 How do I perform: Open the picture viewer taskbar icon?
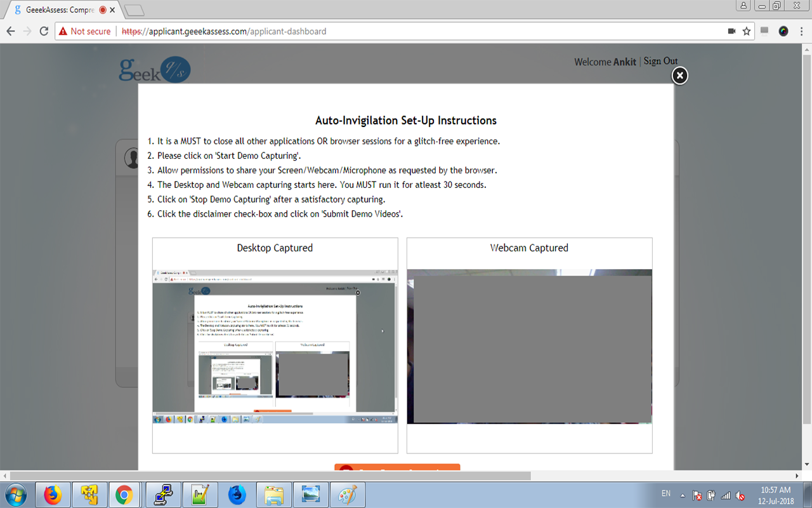(311, 495)
